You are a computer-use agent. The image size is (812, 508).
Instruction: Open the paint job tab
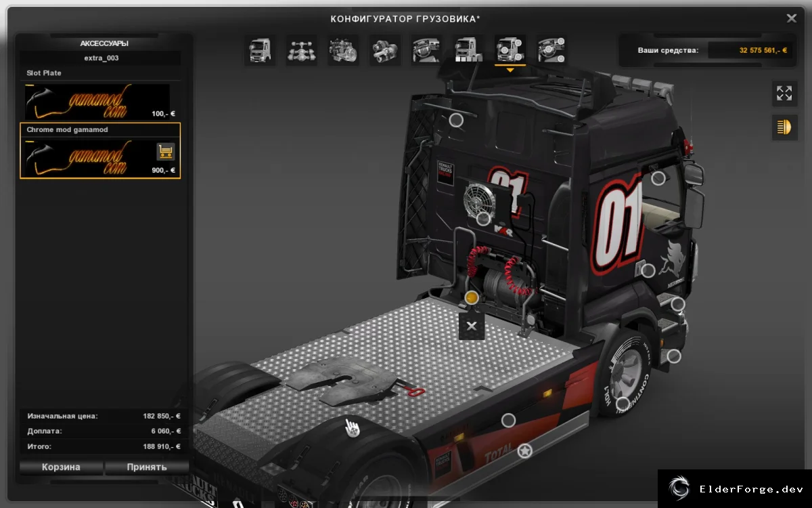(469, 51)
